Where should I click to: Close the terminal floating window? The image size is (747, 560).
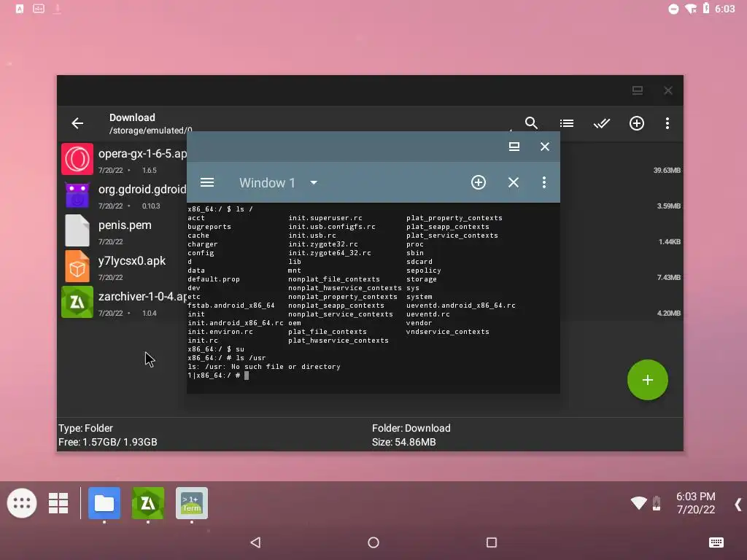tap(544, 147)
